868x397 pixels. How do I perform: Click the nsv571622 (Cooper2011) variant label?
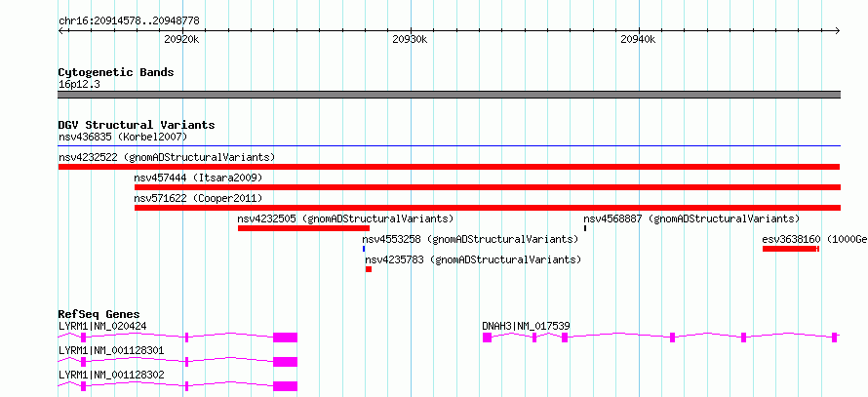click(x=198, y=198)
